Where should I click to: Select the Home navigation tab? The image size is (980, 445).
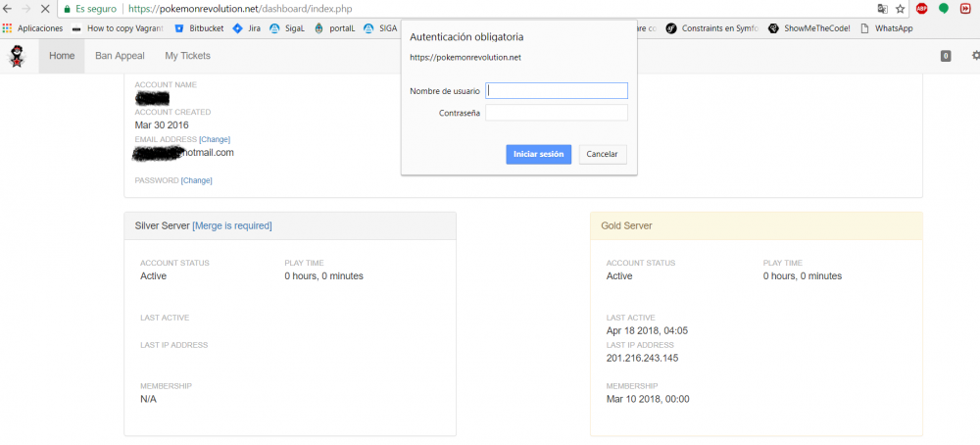coord(62,56)
